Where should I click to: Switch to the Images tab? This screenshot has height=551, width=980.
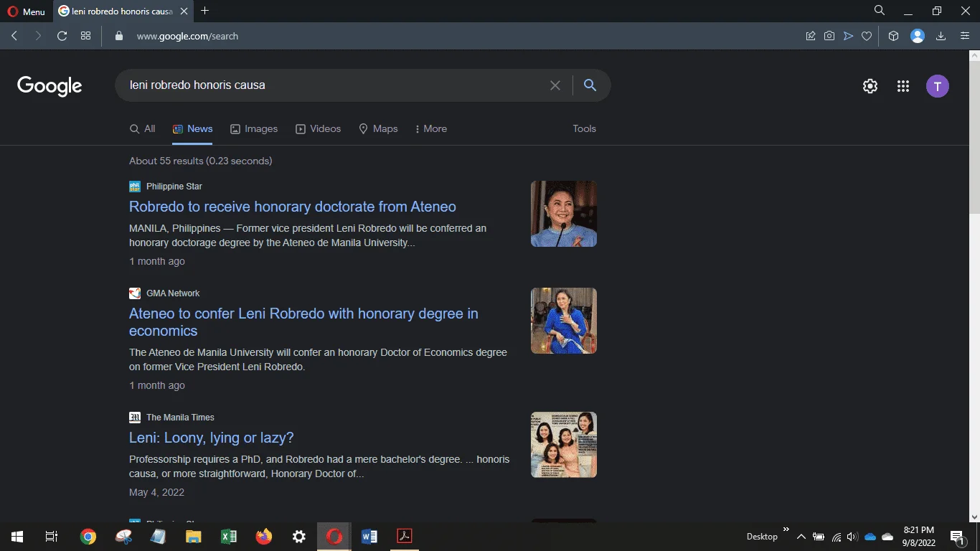(254, 128)
